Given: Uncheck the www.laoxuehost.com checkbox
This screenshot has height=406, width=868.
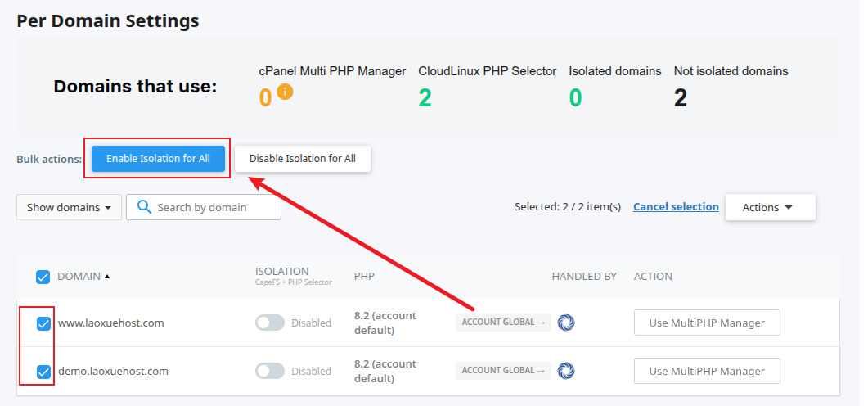Looking at the screenshot, I should (44, 324).
